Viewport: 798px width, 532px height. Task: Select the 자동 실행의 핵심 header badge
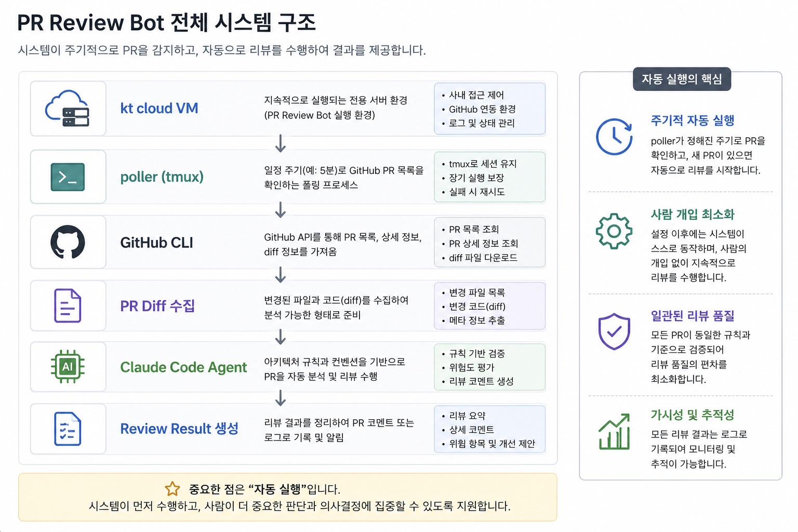tap(682, 79)
